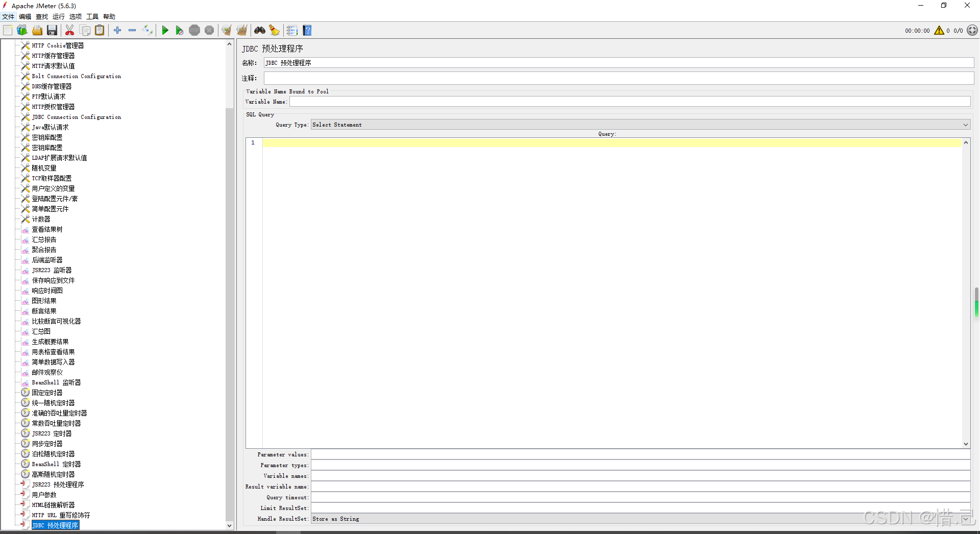Open the Templates icon in the toolbar
The height and width of the screenshot is (534, 980).
tap(22, 31)
